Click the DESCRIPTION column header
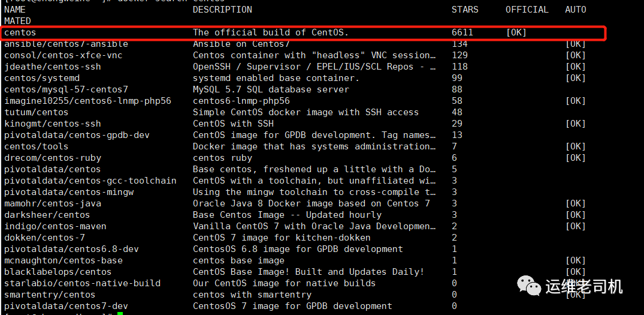The image size is (644, 315). [222, 10]
